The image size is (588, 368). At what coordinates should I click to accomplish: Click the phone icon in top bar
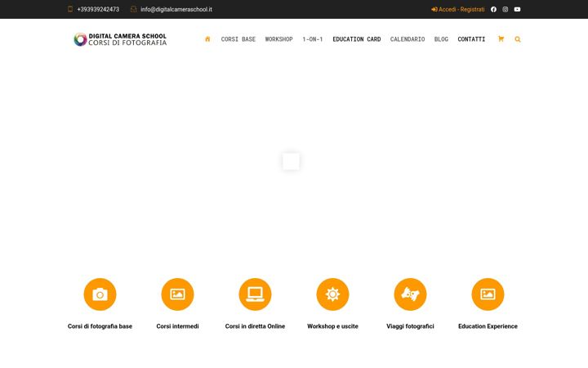tap(70, 9)
